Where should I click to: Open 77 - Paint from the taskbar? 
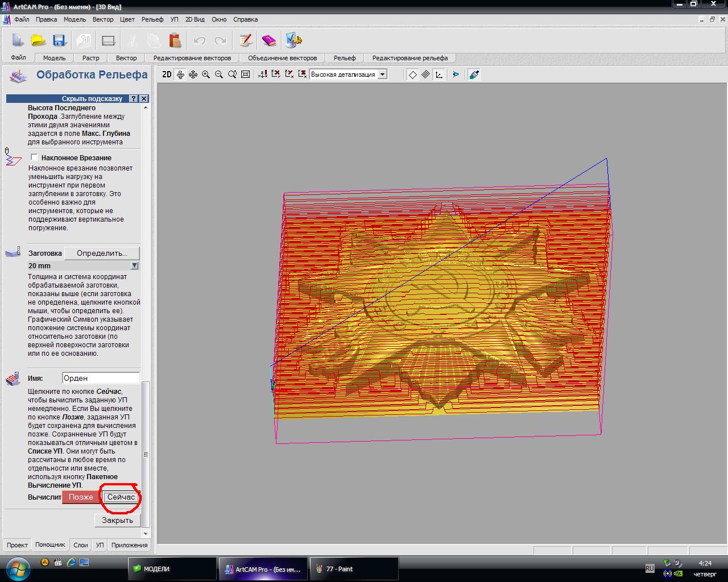click(353, 569)
